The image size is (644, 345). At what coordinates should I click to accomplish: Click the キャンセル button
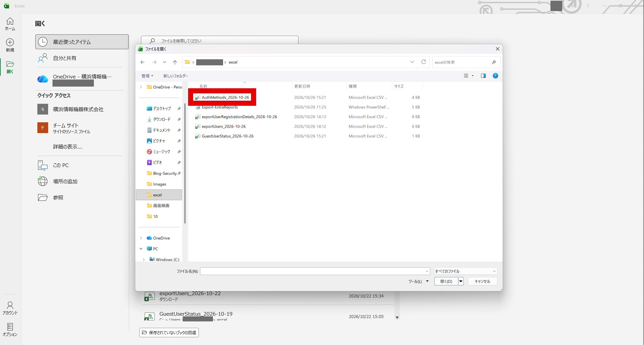[x=482, y=281]
